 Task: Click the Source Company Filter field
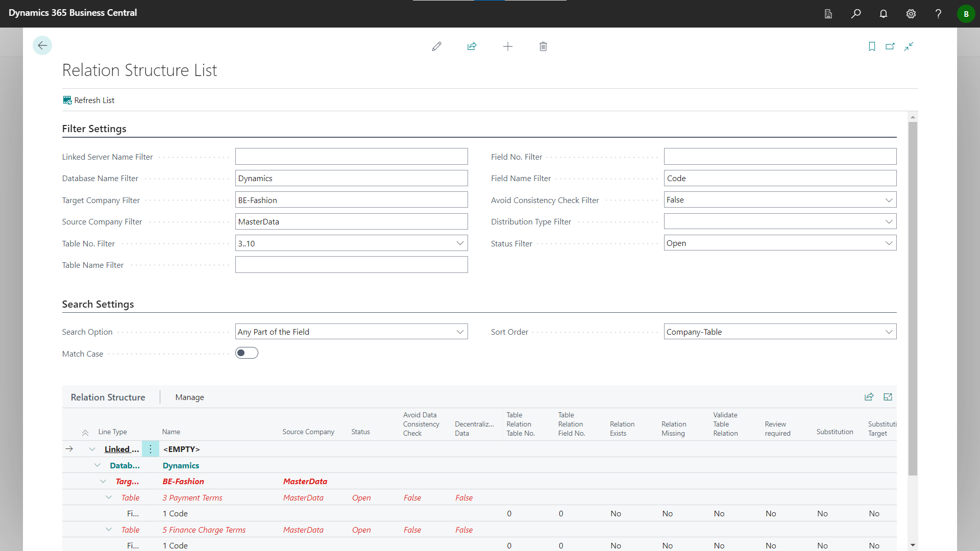351,221
